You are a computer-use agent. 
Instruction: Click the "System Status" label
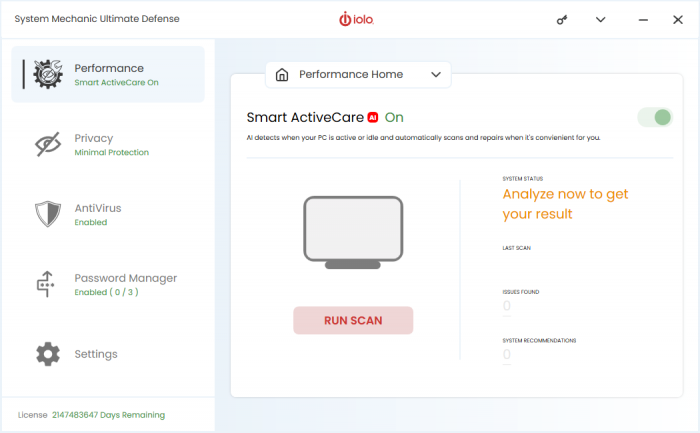[x=523, y=179]
